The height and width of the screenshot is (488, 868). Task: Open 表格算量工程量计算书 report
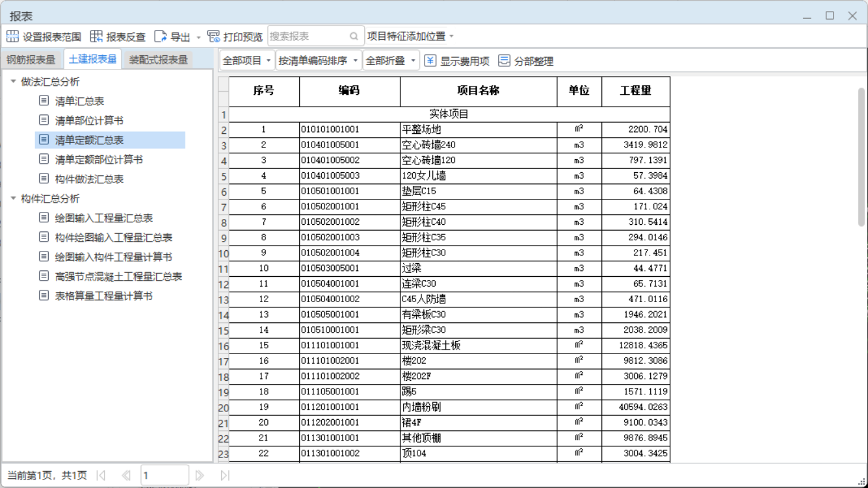[104, 296]
